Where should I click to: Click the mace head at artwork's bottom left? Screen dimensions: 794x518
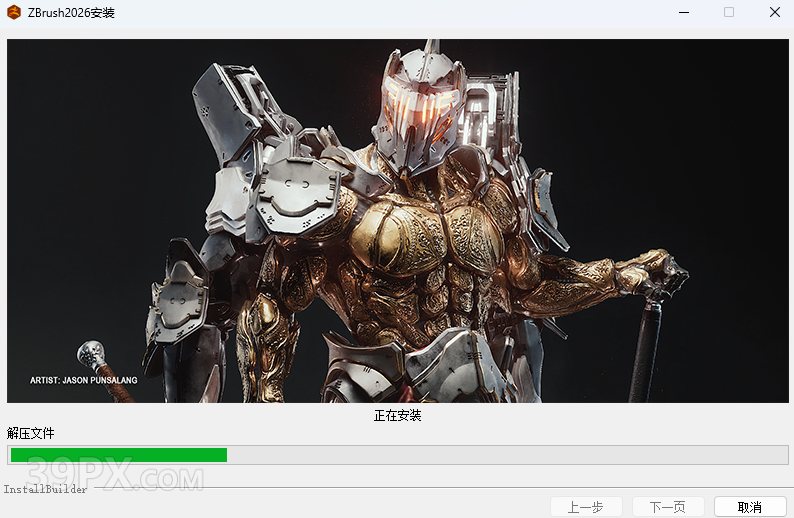click(x=91, y=352)
